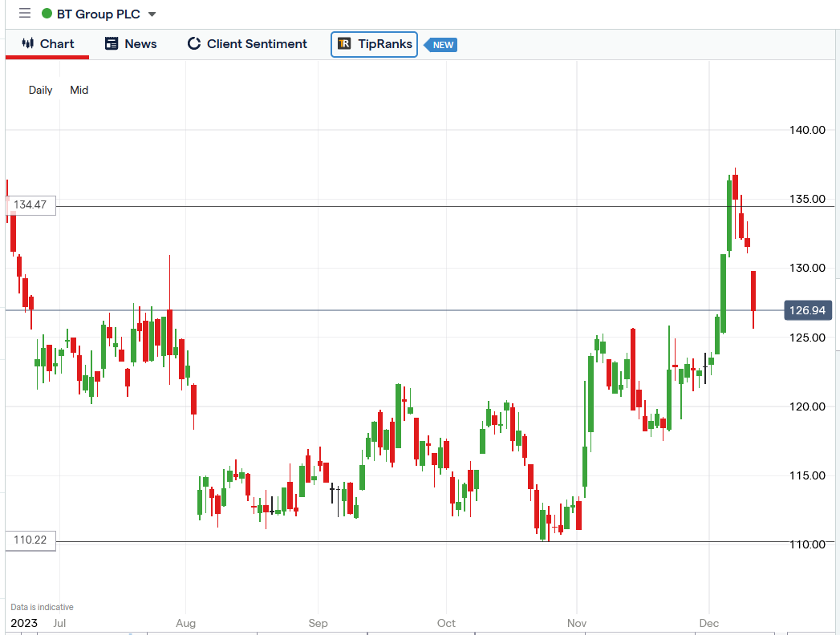Click the Client Sentiment circular icon
Viewport: 840px width, 635px height.
pyautogui.click(x=194, y=44)
